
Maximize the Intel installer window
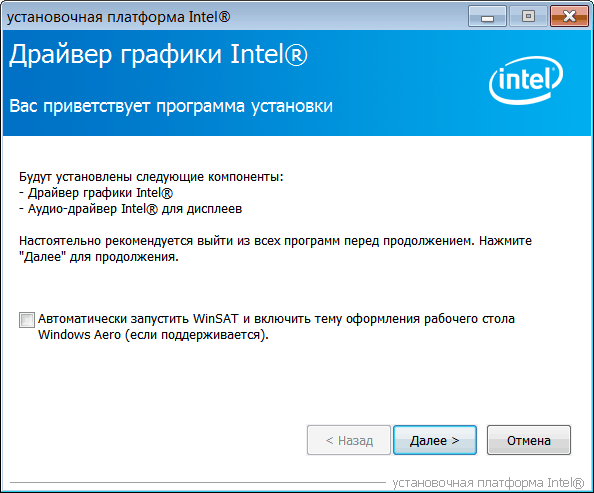click(x=528, y=16)
